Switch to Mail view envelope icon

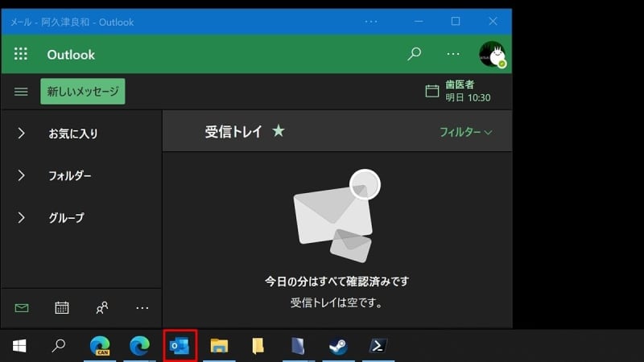click(x=22, y=308)
